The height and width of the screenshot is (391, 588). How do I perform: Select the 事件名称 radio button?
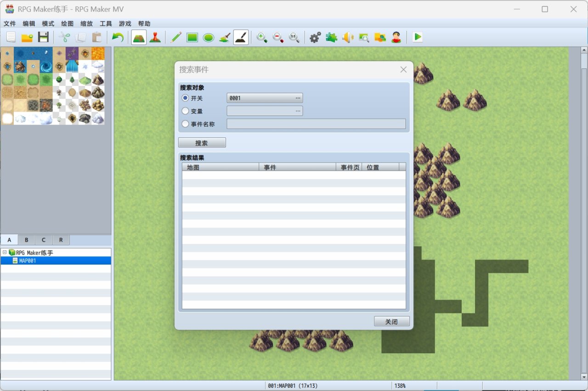(x=186, y=124)
